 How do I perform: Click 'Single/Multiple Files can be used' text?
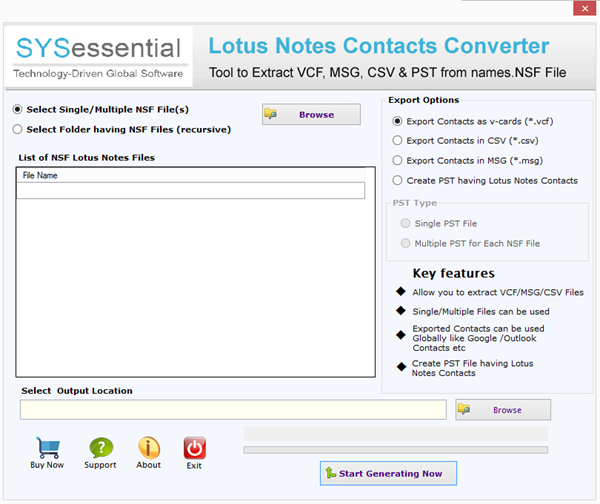481,312
